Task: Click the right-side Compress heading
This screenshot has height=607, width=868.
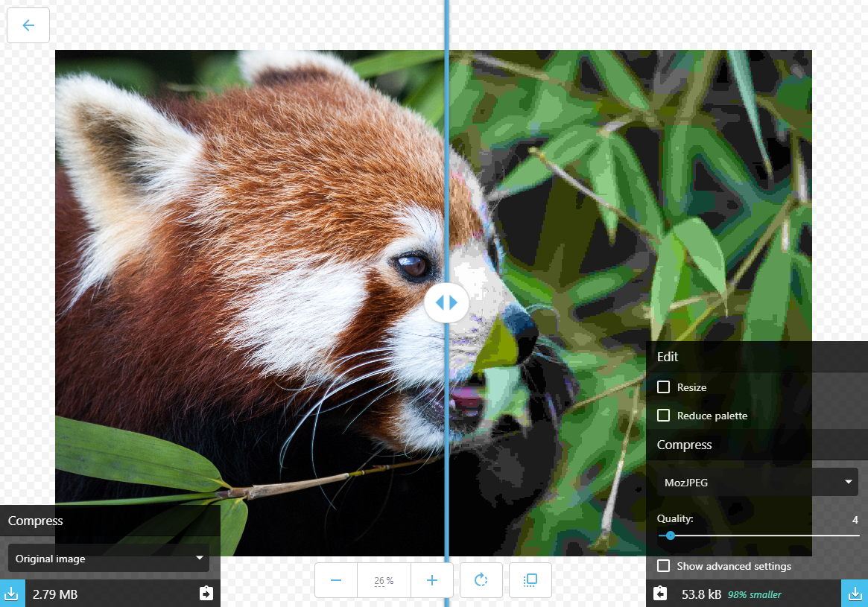Action: point(684,445)
